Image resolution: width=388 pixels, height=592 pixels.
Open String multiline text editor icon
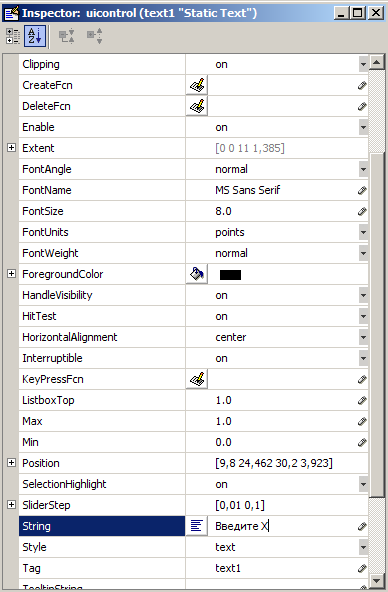(197, 526)
